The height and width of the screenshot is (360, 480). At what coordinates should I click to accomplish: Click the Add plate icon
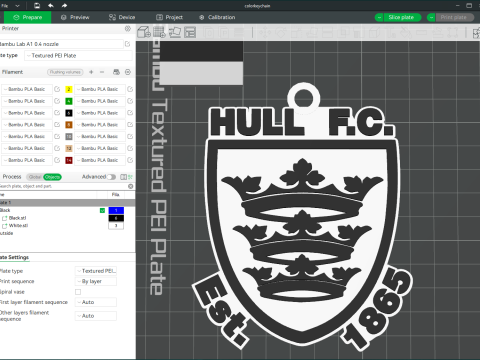pos(159,32)
